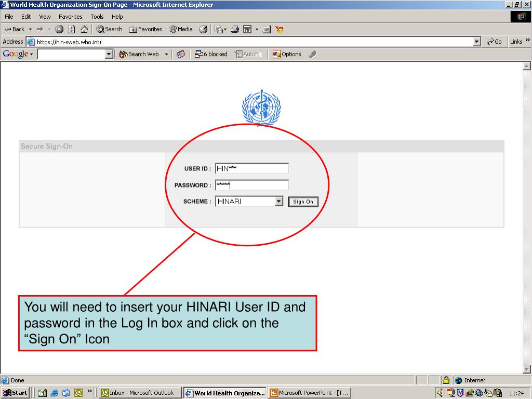This screenshot has height=399, width=532.
Task: Expand the Address bar dropdown
Action: coord(477,42)
